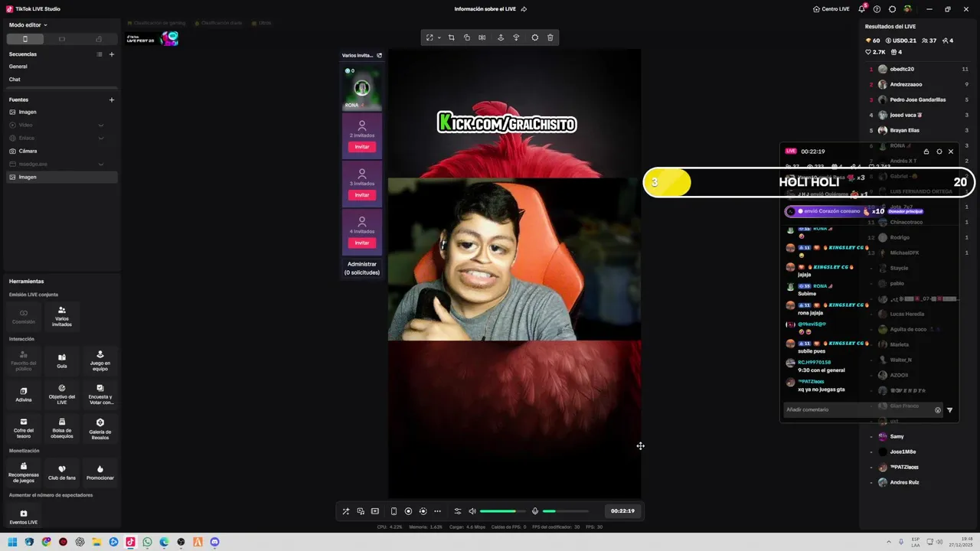Send the selected source layer backward

(516, 37)
